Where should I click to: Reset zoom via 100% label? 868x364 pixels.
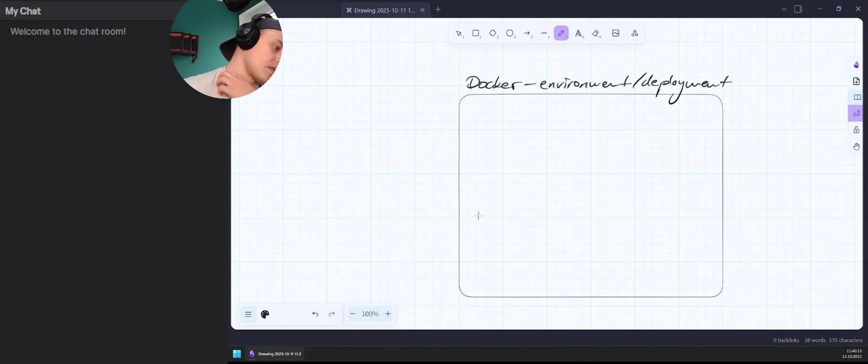click(x=370, y=314)
